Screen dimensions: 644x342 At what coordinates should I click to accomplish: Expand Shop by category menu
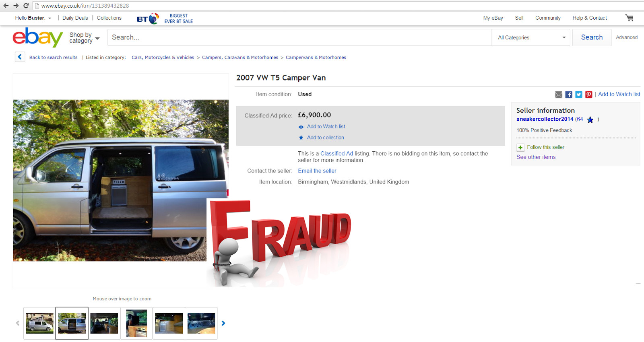pos(84,37)
